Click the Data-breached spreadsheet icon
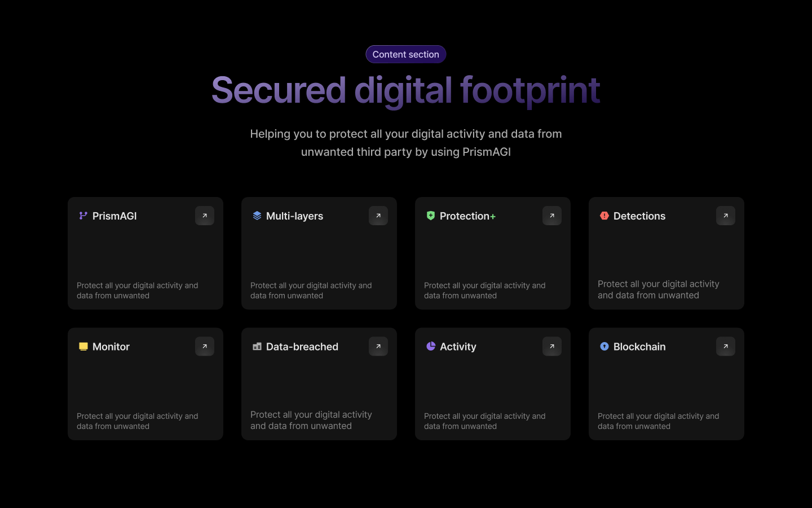 pyautogui.click(x=257, y=347)
